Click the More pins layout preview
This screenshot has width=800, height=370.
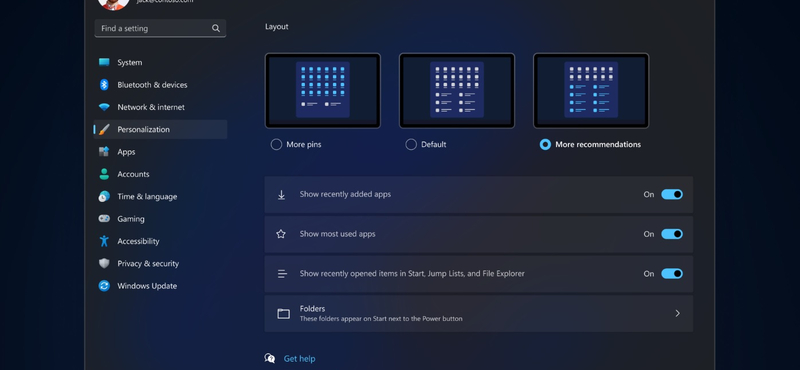[322, 90]
